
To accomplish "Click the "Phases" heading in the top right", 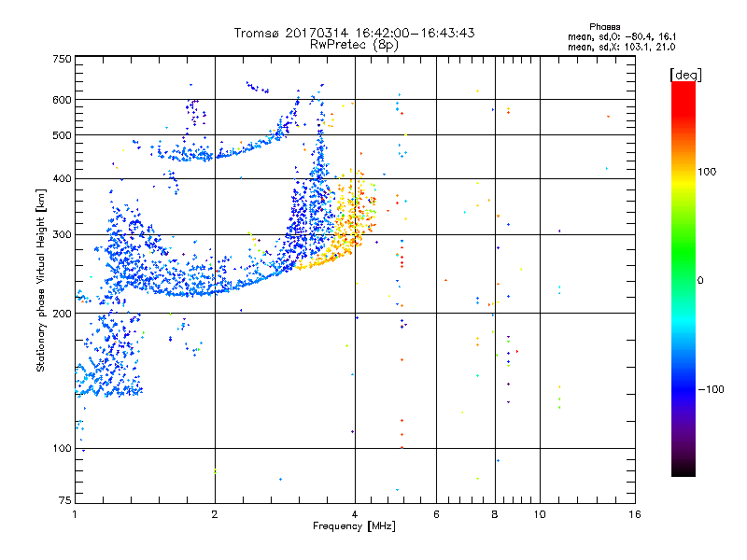I will 605,27.
